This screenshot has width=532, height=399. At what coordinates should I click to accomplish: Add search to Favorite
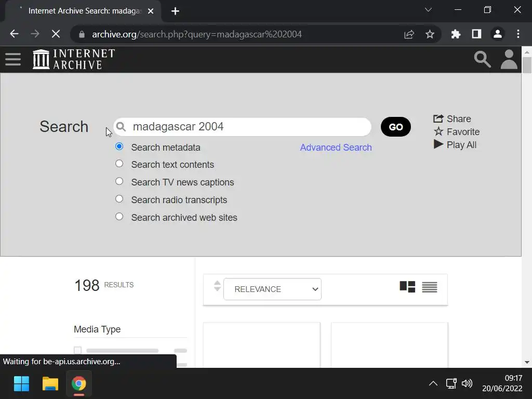point(456,131)
